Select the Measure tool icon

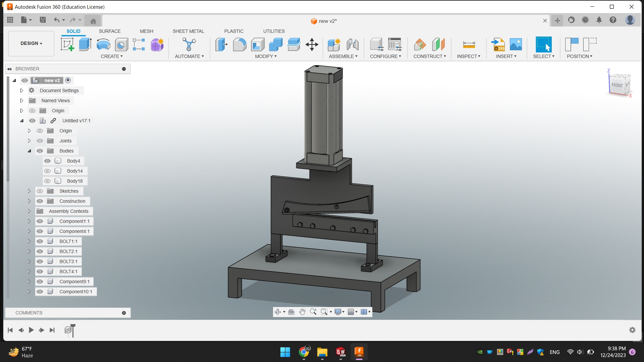469,44
